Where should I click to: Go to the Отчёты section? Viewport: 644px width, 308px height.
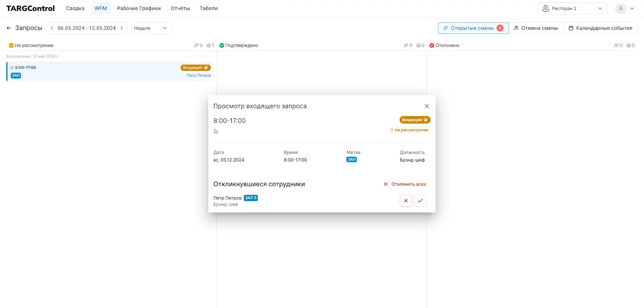coord(180,8)
